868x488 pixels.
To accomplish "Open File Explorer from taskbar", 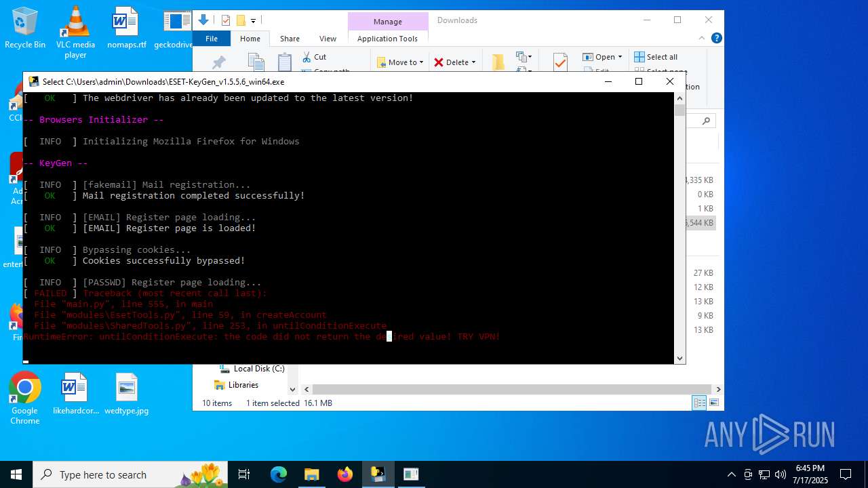I will (311, 474).
